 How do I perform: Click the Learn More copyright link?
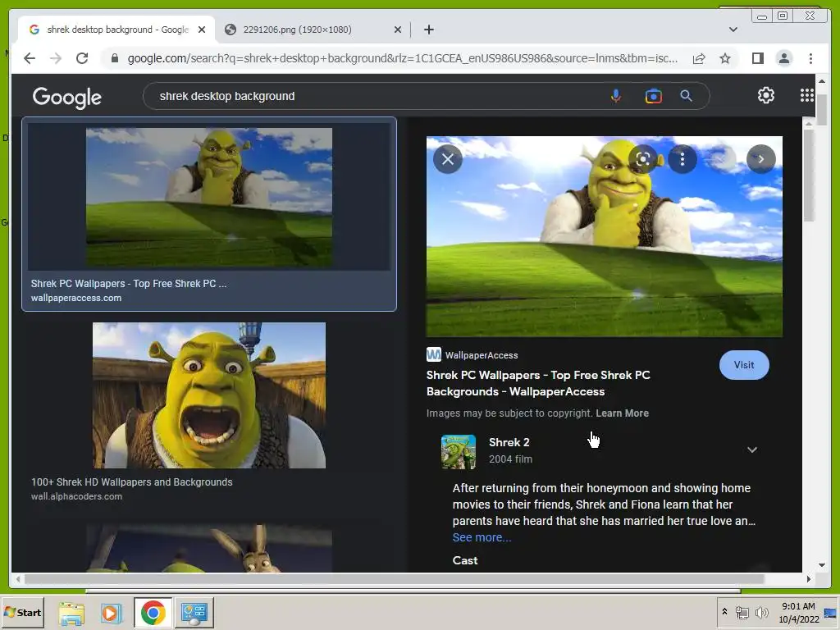622,413
